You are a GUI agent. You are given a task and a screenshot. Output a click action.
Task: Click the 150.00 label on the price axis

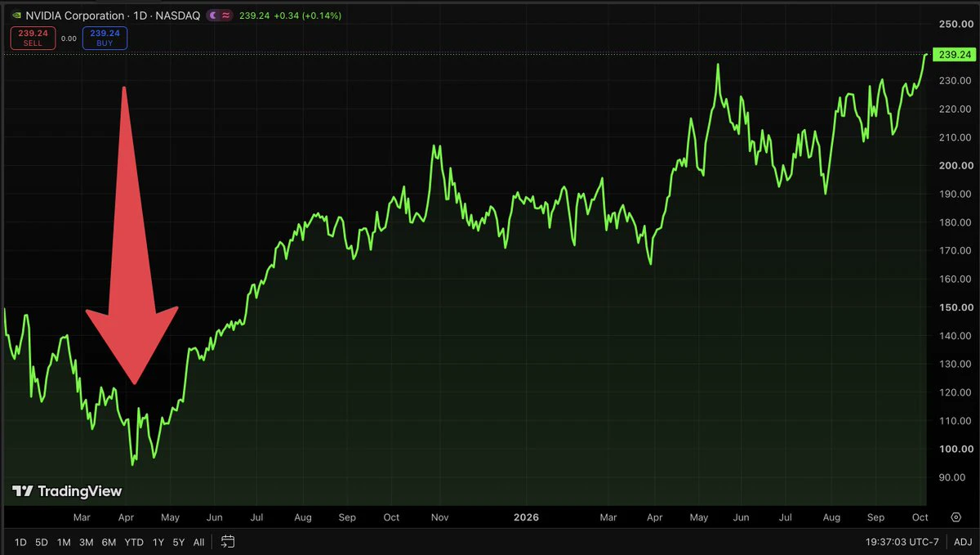[x=955, y=307]
